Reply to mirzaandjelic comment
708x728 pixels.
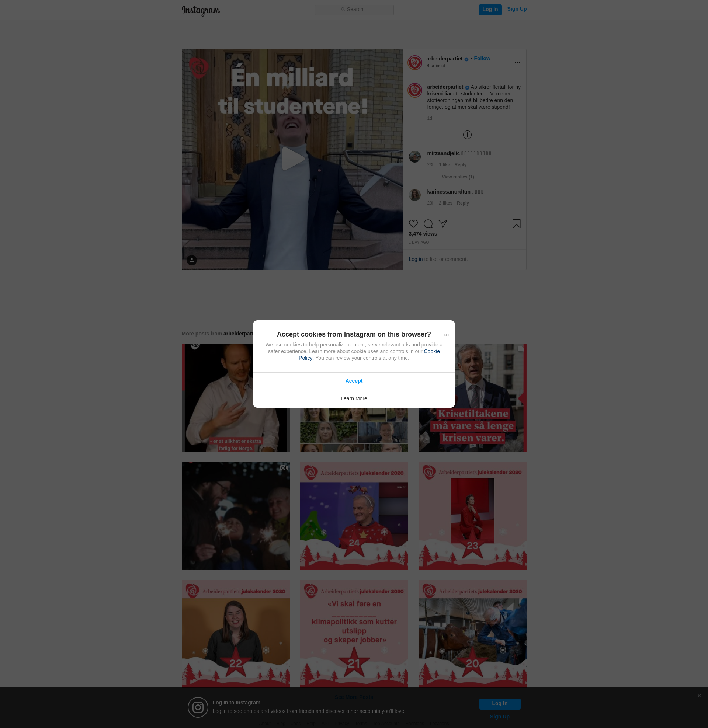click(x=460, y=165)
